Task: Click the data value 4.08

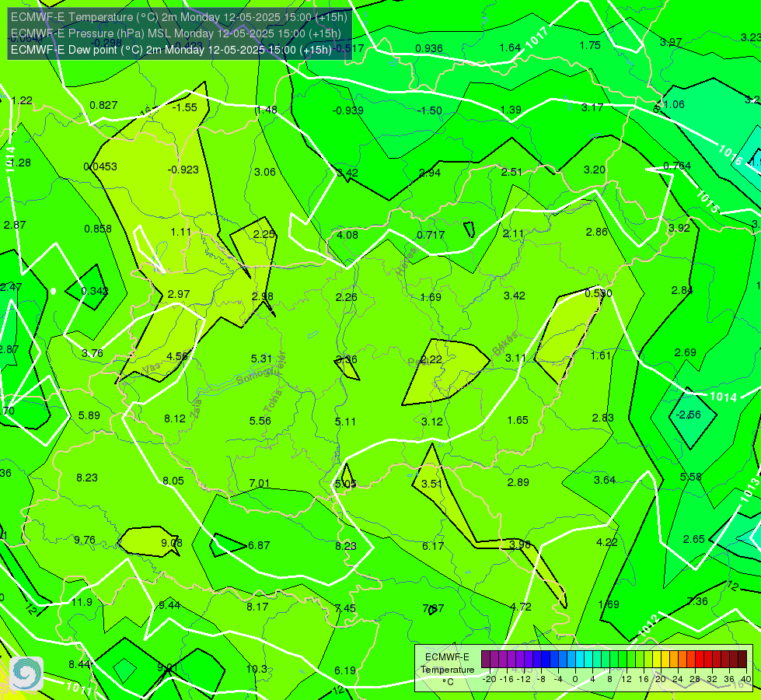Action: coord(347,235)
